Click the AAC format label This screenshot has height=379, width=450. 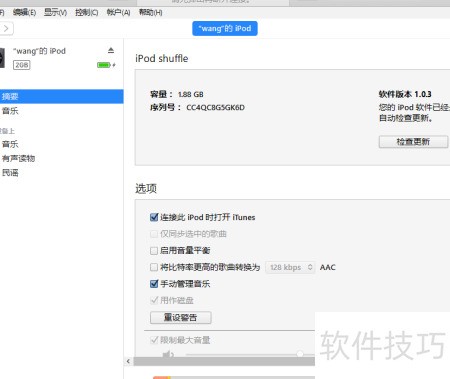pos(328,267)
